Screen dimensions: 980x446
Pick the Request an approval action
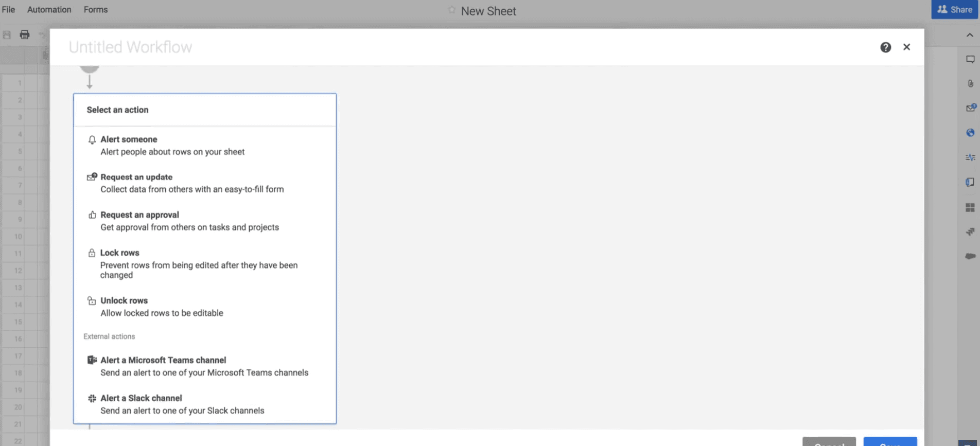coord(205,221)
